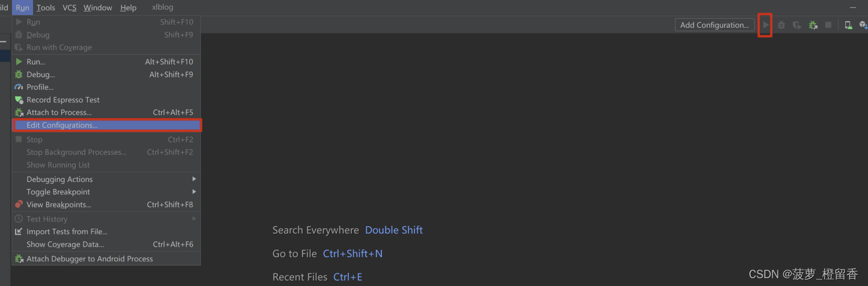
Task: Open AVD Manager device icon
Action: (848, 25)
